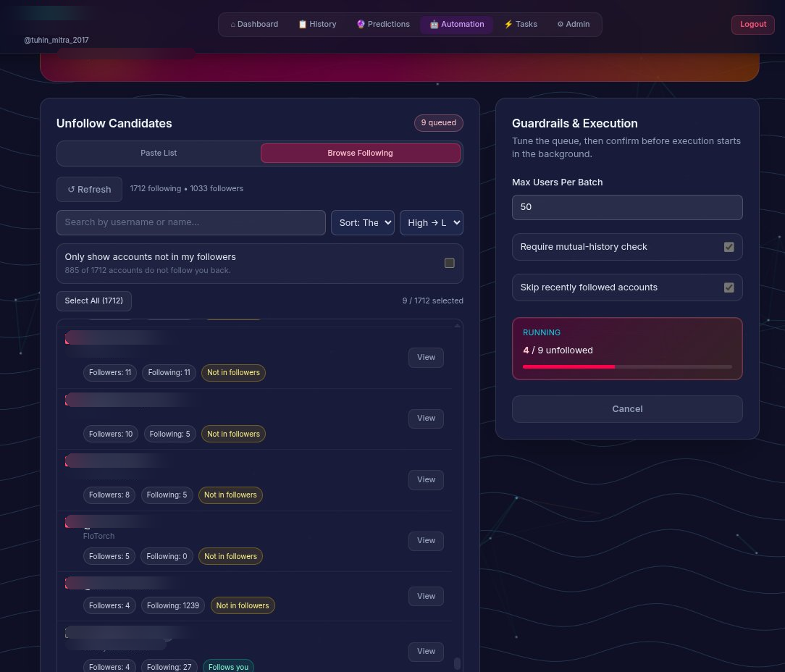
Task: Click the Refresh button with arrow icon
Action: click(89, 189)
